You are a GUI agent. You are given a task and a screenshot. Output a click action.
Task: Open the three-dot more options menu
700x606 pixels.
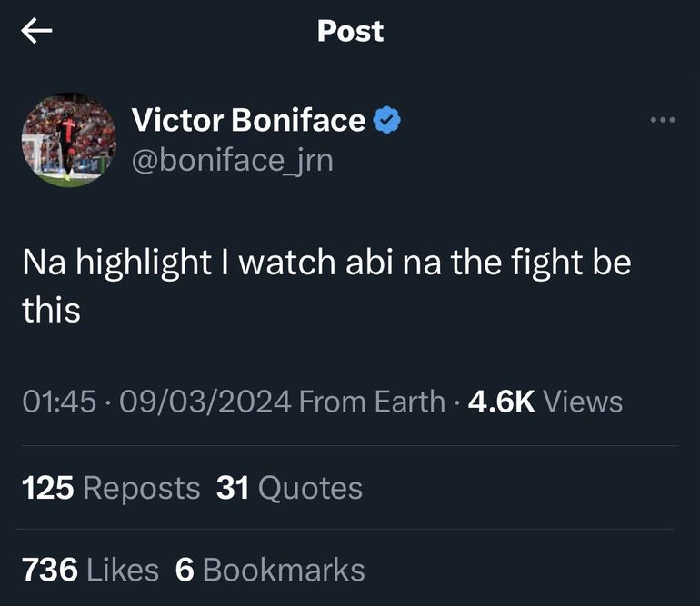pyautogui.click(x=663, y=120)
